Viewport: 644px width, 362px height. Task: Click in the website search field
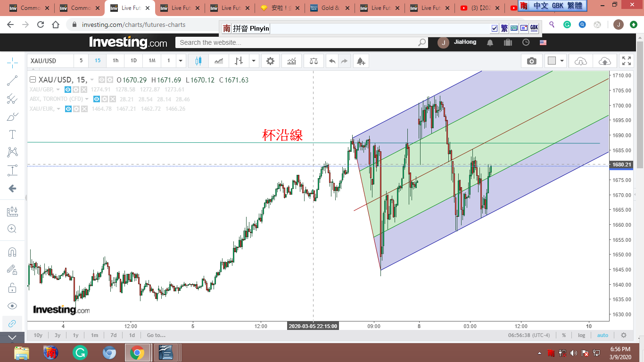[x=297, y=42]
